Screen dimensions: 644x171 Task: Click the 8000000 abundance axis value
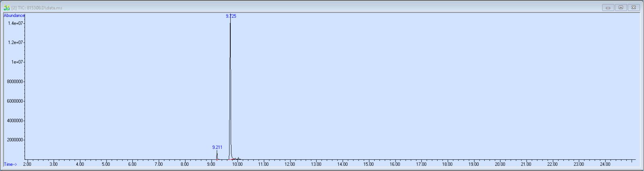point(15,81)
